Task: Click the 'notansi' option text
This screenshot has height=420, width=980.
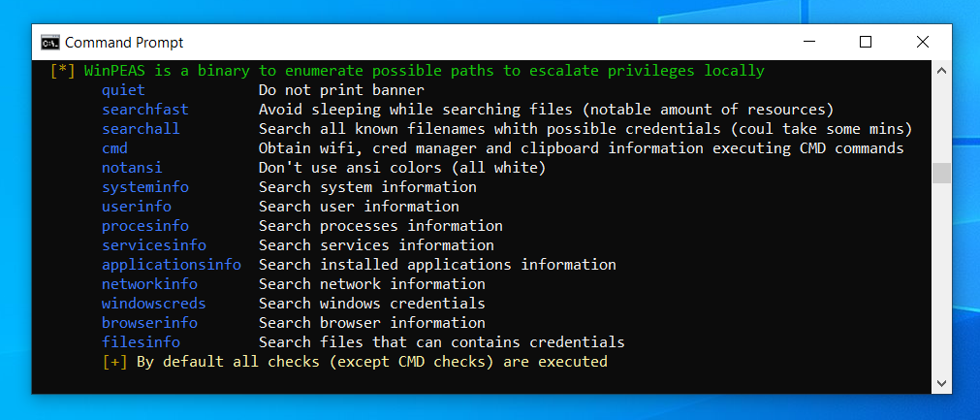Action: point(132,168)
